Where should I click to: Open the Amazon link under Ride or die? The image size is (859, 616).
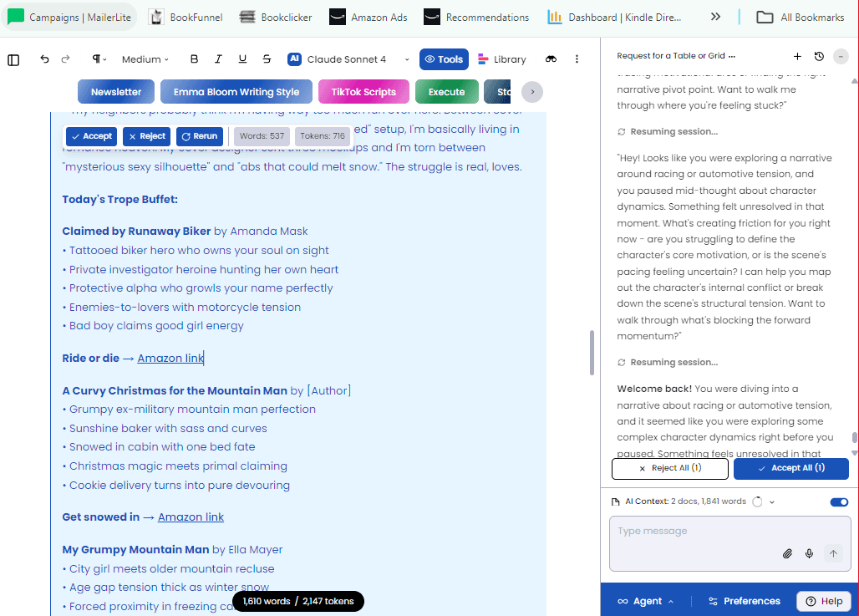pos(170,358)
